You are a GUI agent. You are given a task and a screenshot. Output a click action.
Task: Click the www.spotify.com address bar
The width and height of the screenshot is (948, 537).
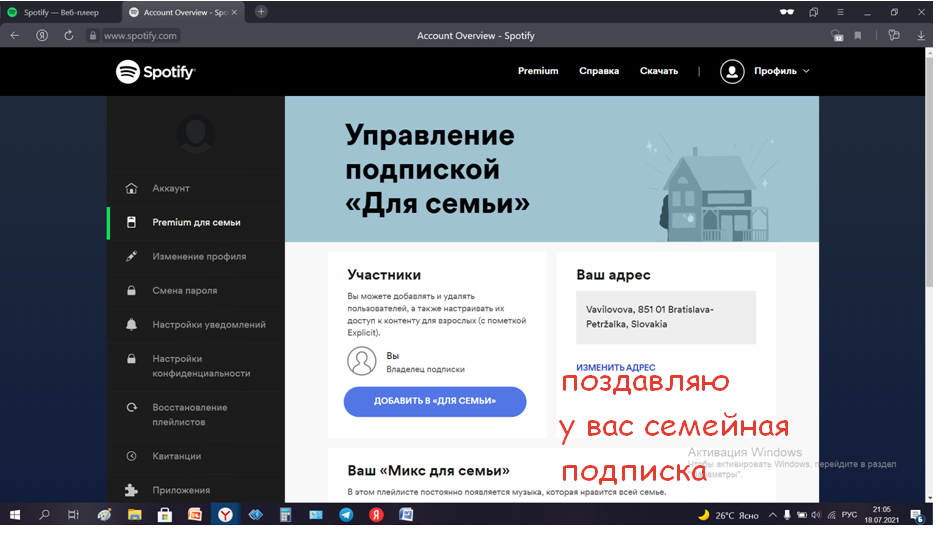pyautogui.click(x=140, y=35)
